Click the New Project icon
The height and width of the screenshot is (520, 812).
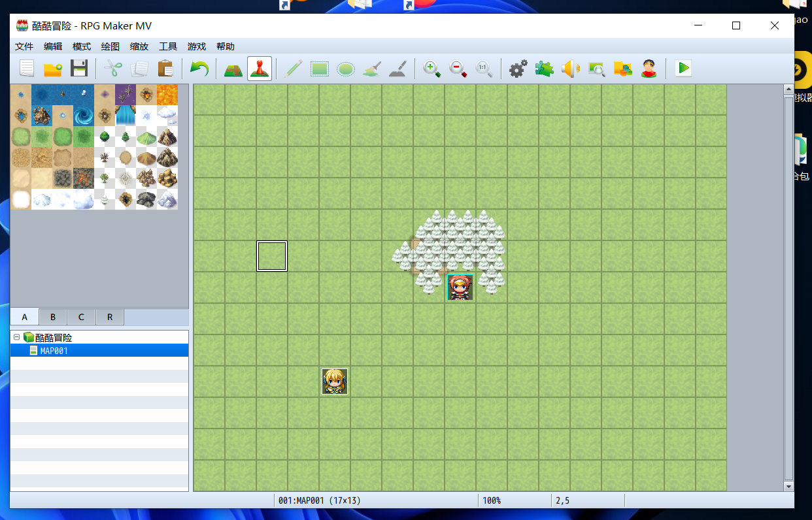[x=27, y=68]
